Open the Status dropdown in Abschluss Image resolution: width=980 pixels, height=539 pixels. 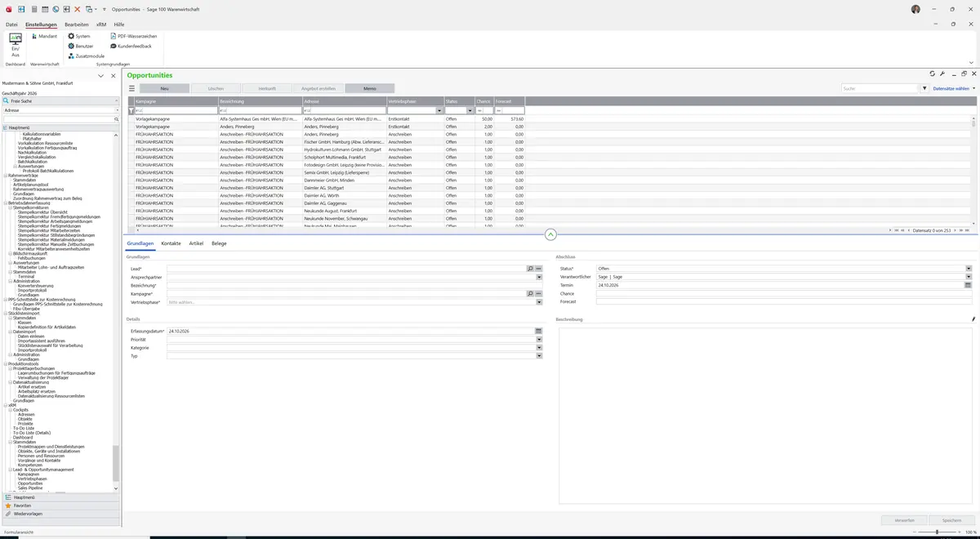coord(969,268)
